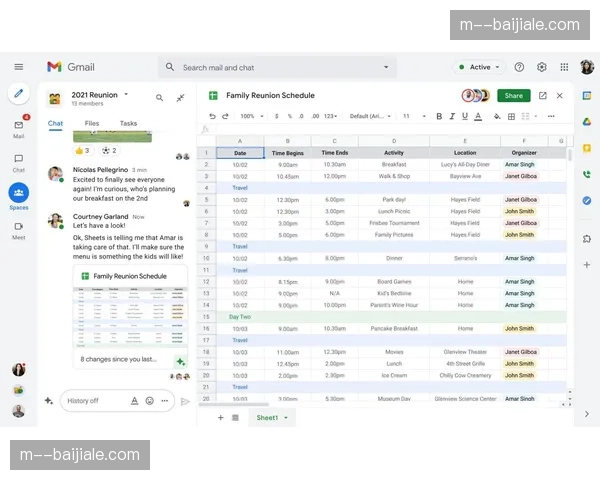Open the cell fill color picker

[x=497, y=116]
